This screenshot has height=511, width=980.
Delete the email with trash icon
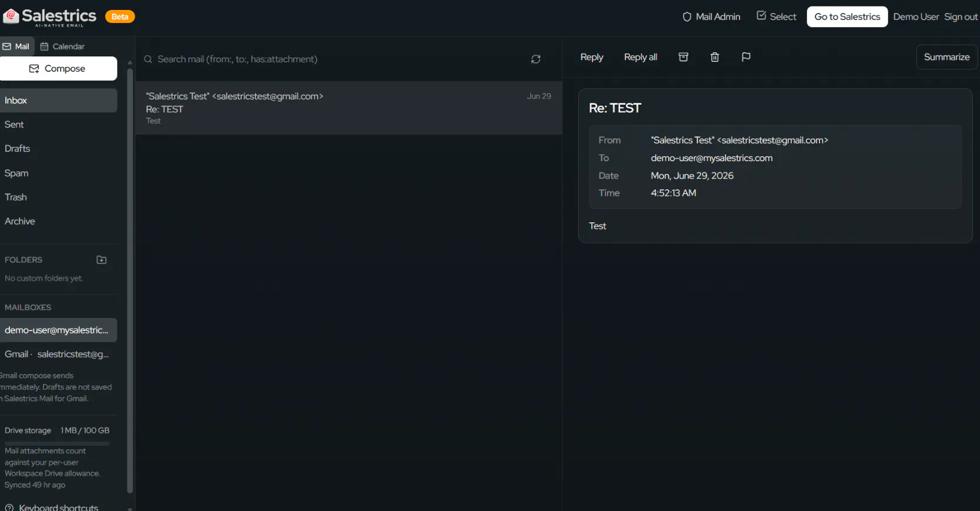tap(715, 57)
